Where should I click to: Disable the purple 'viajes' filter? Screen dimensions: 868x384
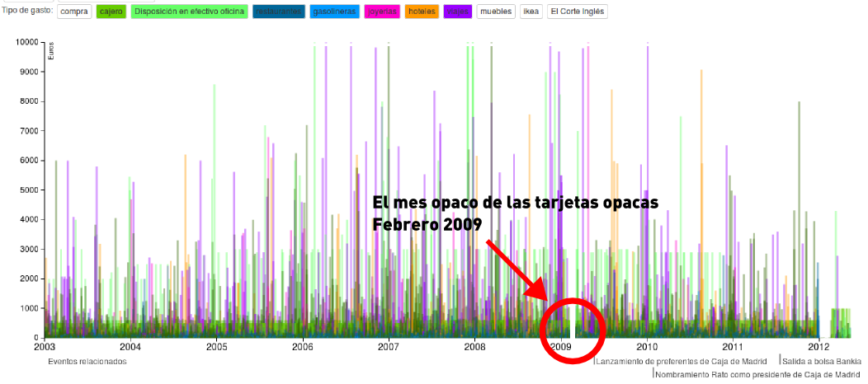click(x=456, y=12)
